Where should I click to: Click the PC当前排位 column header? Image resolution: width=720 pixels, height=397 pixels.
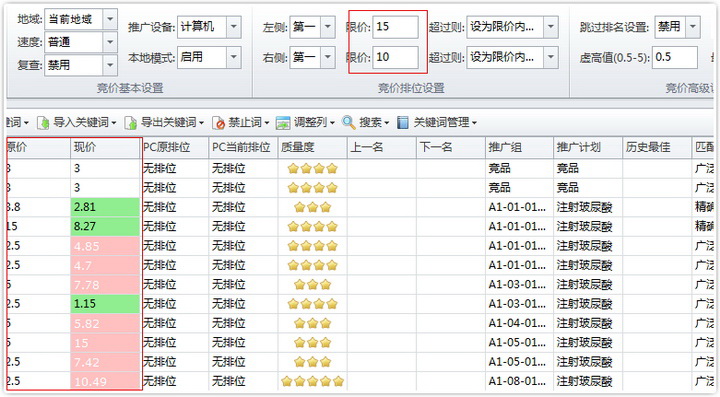243,147
